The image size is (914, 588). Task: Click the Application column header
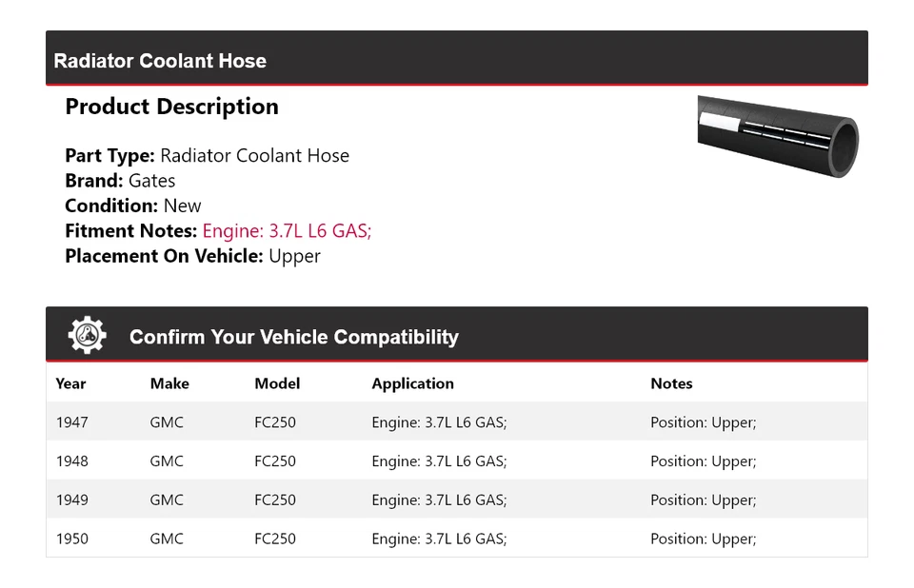coord(412,383)
